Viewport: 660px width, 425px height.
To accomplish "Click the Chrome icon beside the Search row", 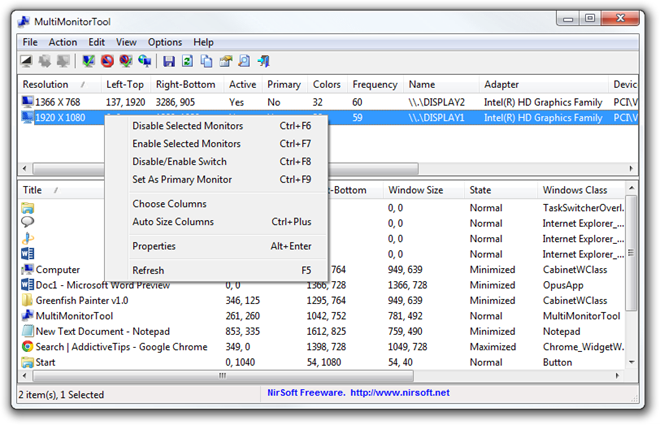I will pyautogui.click(x=27, y=346).
